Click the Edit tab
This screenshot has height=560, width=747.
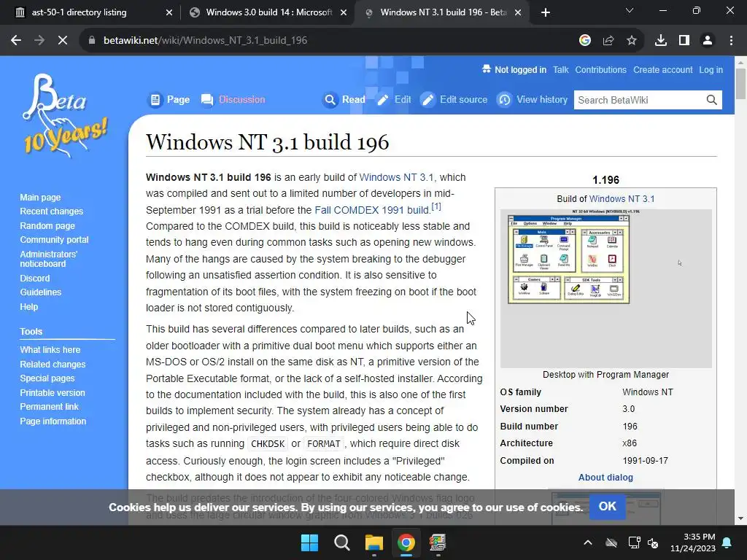(393, 99)
